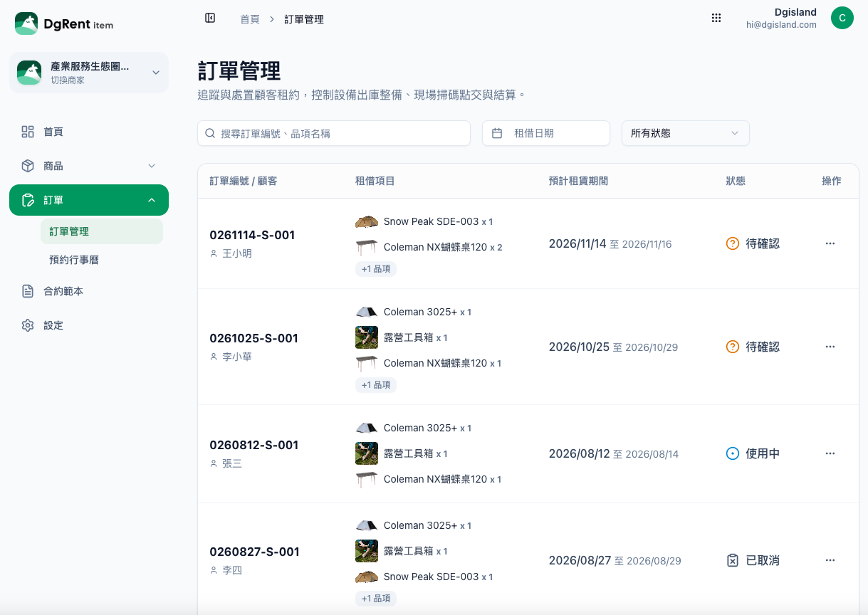
Task: Open the merchant switcher dropdown
Action: pyautogui.click(x=89, y=73)
